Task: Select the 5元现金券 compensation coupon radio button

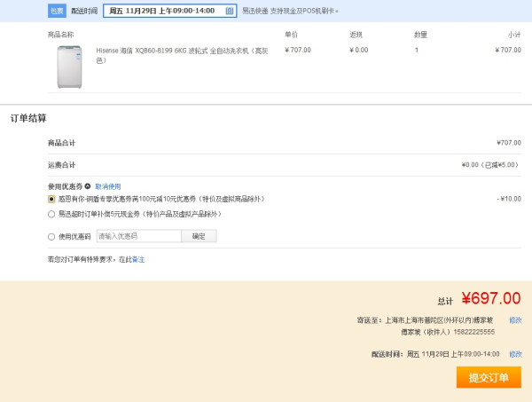Action: coord(51,214)
